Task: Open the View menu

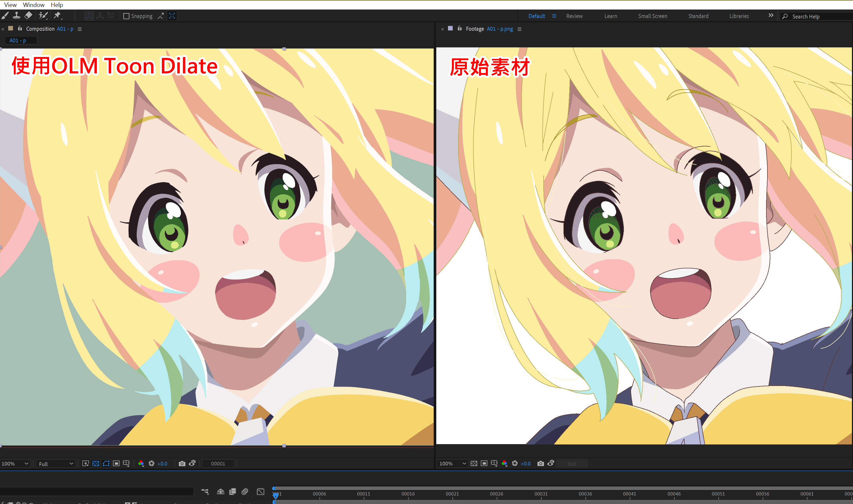Action: click(x=10, y=5)
